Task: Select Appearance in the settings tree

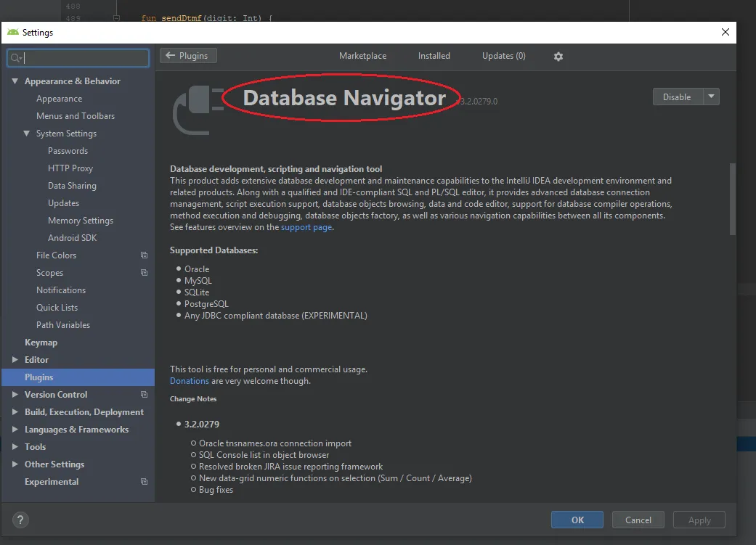Action: 60,98
